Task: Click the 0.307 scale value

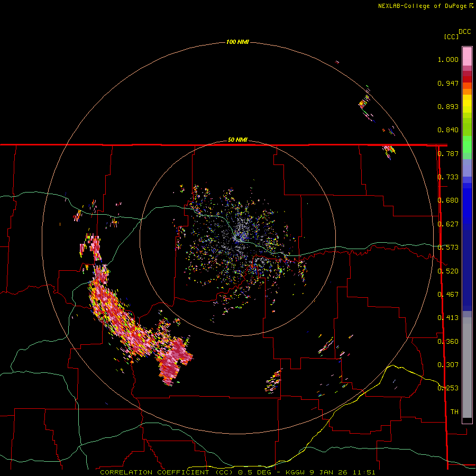Action: [x=448, y=365]
